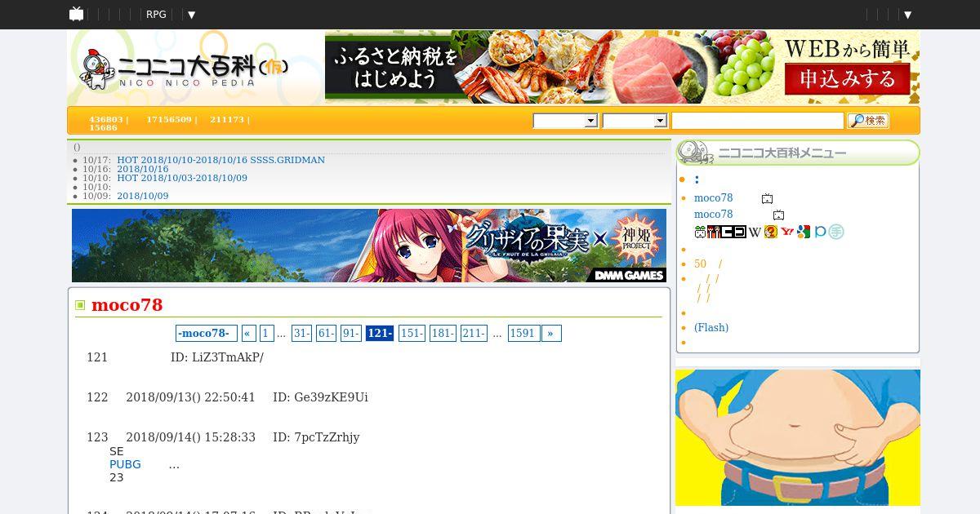Jump to page 1 of comments
The width and height of the screenshot is (980, 514).
click(266, 333)
